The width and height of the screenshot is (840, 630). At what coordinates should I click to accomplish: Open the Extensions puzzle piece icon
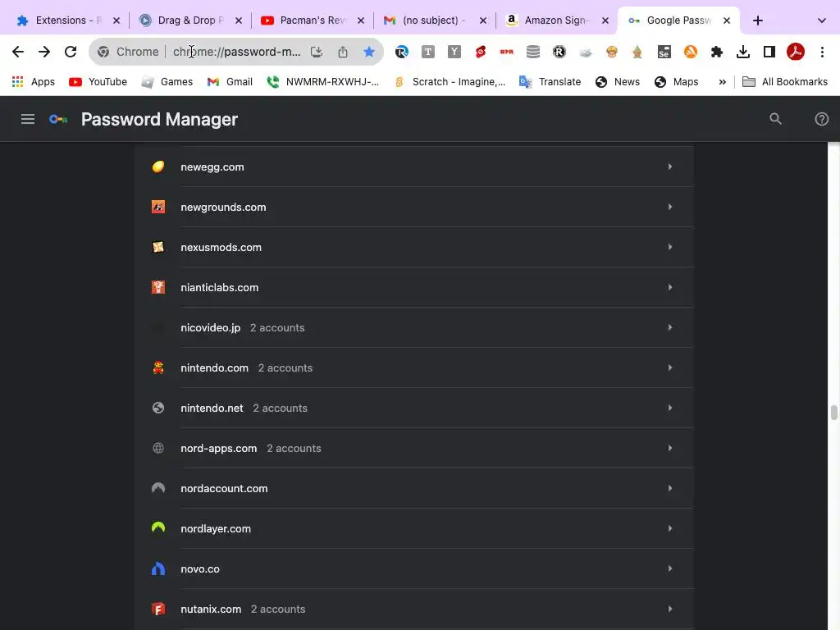716,52
